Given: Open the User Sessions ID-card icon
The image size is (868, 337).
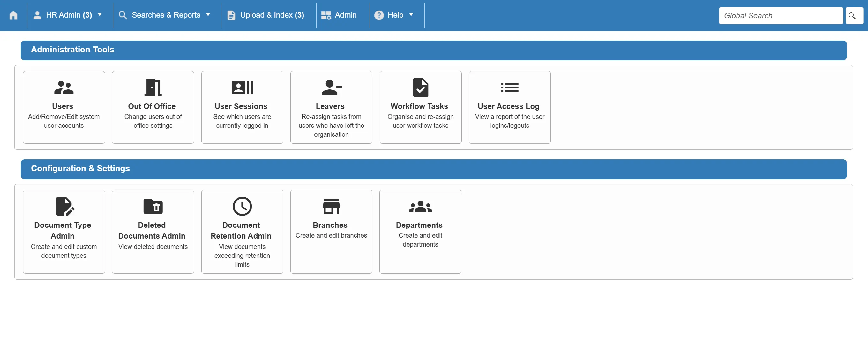Looking at the screenshot, I should [242, 88].
